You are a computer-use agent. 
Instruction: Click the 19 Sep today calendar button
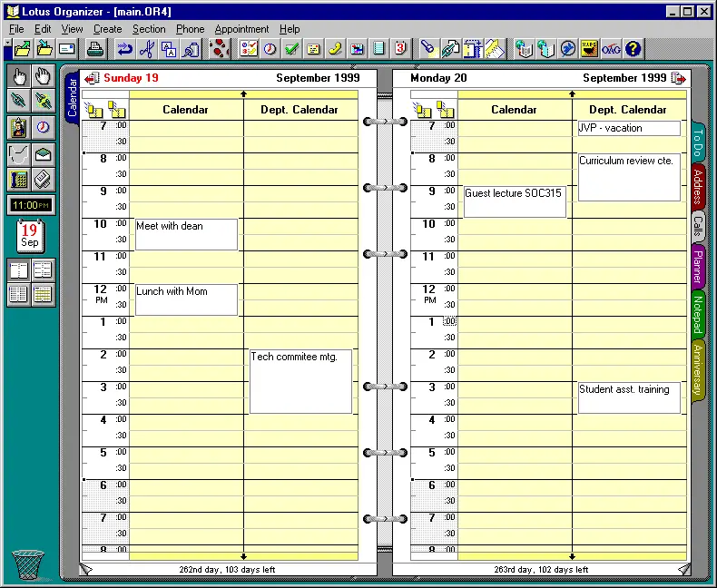coord(30,237)
